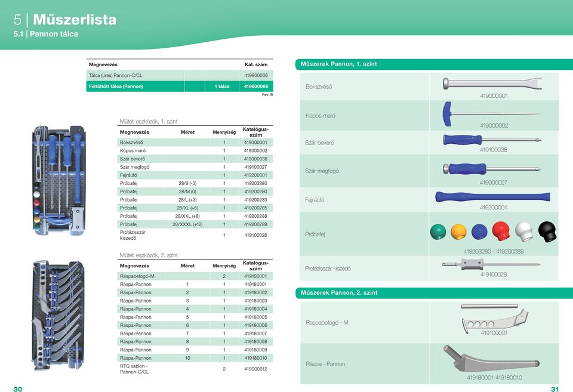This screenshot has width=573, height=392.
Task: Click the Szár megfogó instrument image
Action: click(491, 169)
